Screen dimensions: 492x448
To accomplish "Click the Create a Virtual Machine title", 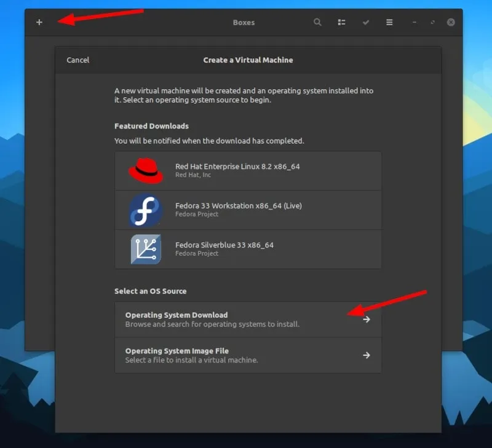I will tap(248, 60).
